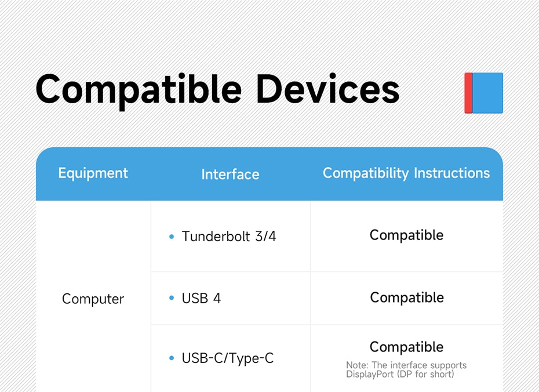
Task: Click Compatible in the Tunderbolt 3/4 row
Action: (406, 235)
